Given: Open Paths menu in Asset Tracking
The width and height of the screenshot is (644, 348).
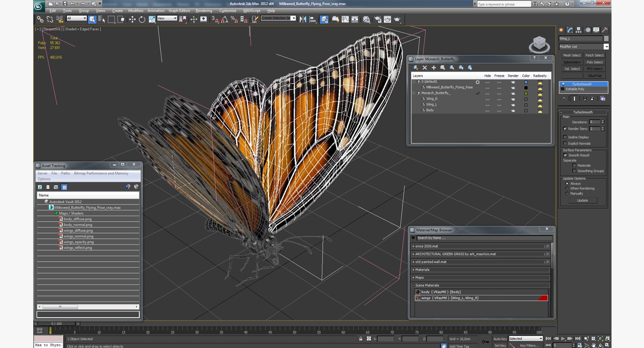Looking at the screenshot, I should click(65, 173).
